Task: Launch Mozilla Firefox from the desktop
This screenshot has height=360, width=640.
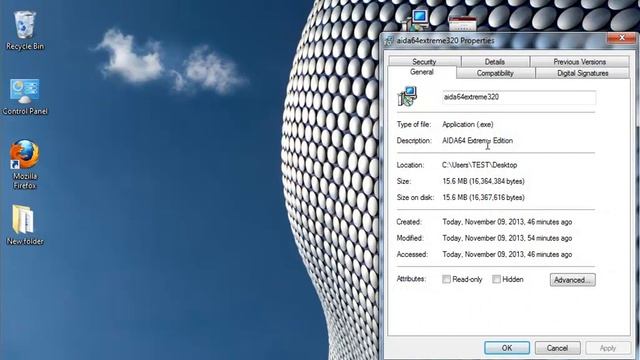Action: click(25, 164)
